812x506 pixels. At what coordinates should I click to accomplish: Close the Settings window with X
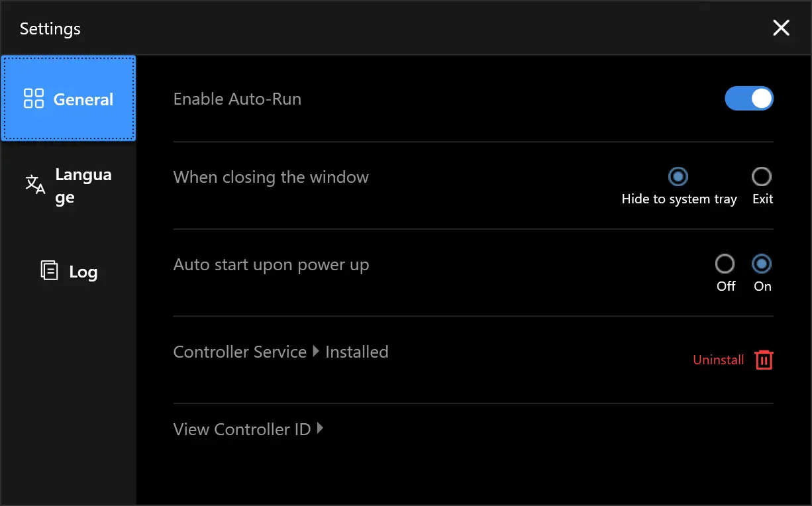coord(782,28)
